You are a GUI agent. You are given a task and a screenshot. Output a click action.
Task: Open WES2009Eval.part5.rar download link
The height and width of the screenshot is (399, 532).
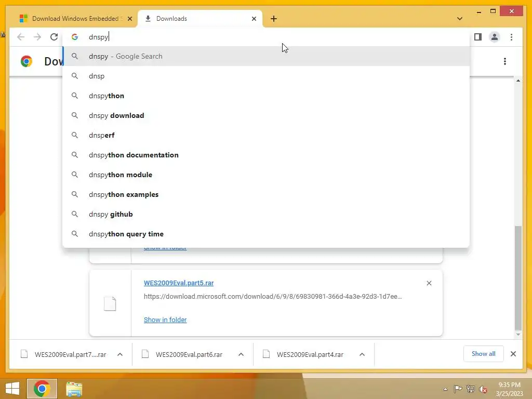tap(179, 283)
